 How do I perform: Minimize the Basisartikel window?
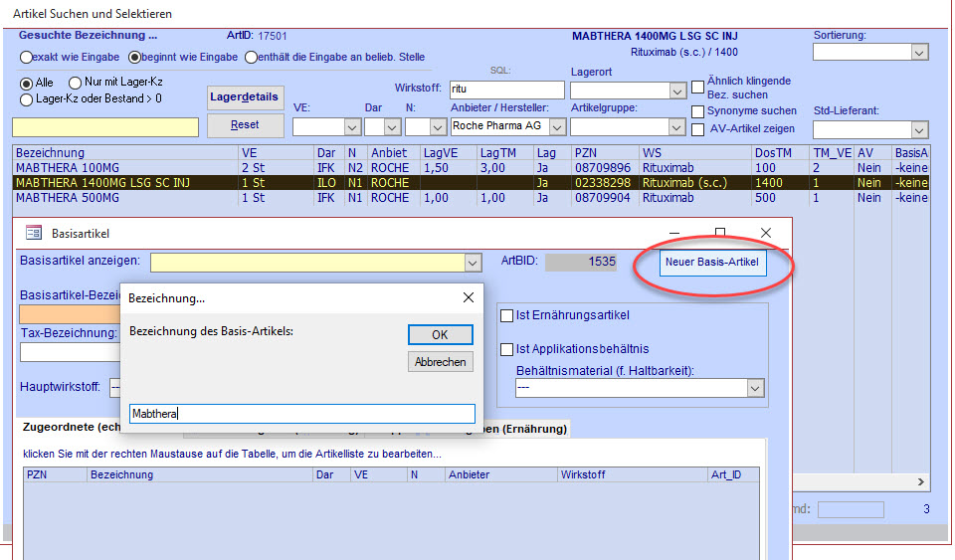tap(674, 233)
